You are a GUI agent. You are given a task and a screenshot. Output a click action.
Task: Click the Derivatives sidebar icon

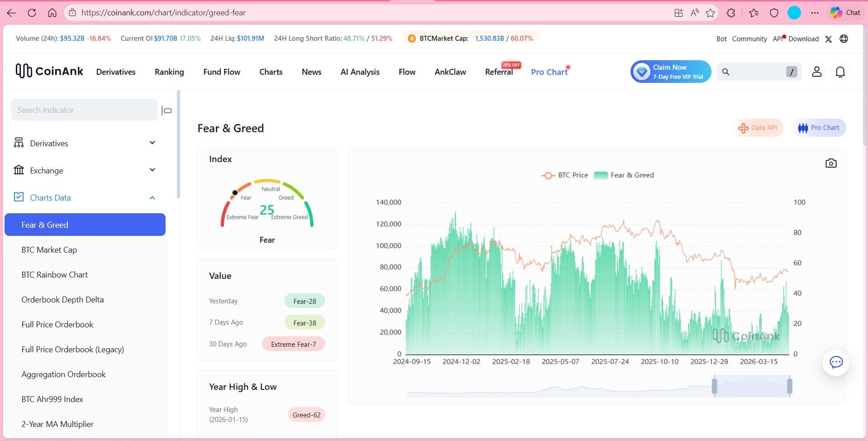coord(19,143)
